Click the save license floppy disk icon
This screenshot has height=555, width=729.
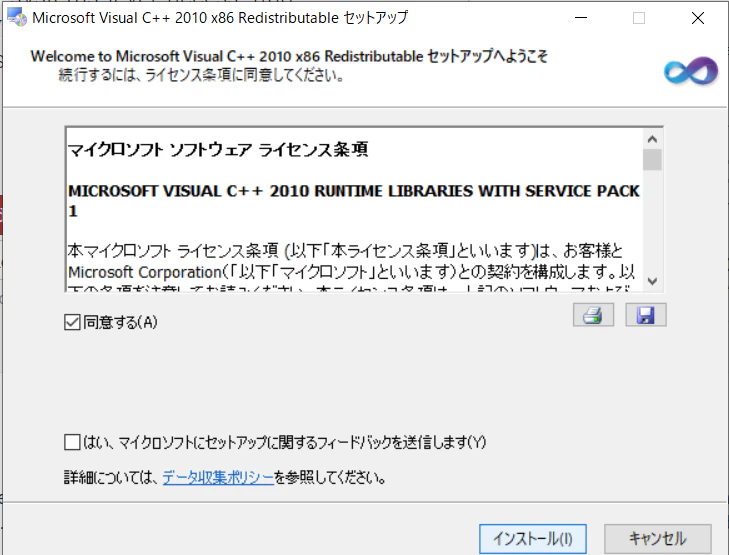646,315
